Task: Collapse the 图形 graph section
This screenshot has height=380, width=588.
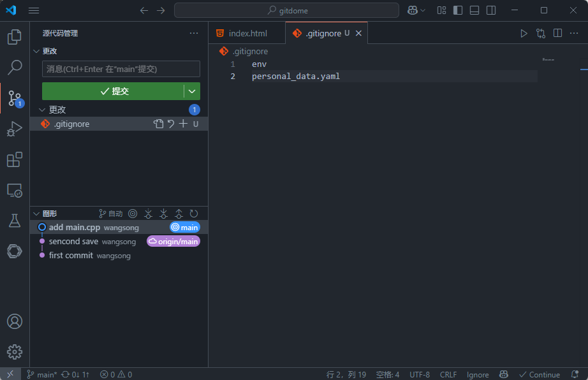Action: [36, 214]
